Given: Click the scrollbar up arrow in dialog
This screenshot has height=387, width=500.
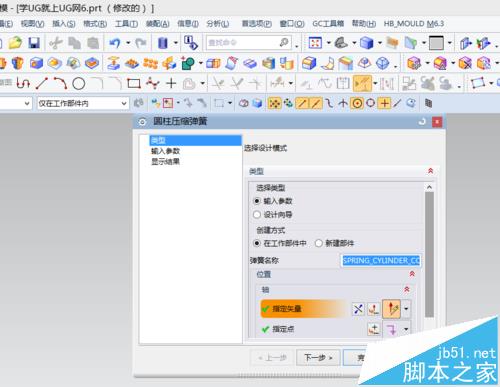Looking at the screenshot, I should [x=429, y=187].
